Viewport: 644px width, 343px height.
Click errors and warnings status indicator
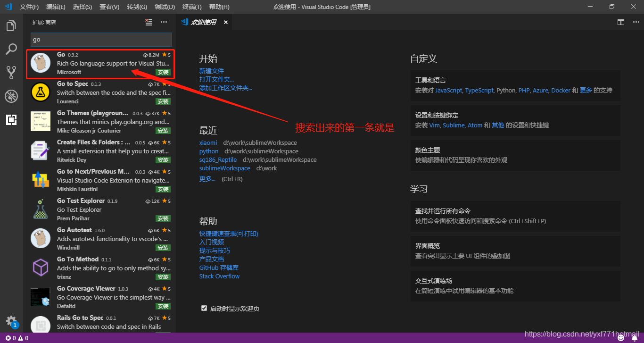pyautogui.click(x=17, y=338)
